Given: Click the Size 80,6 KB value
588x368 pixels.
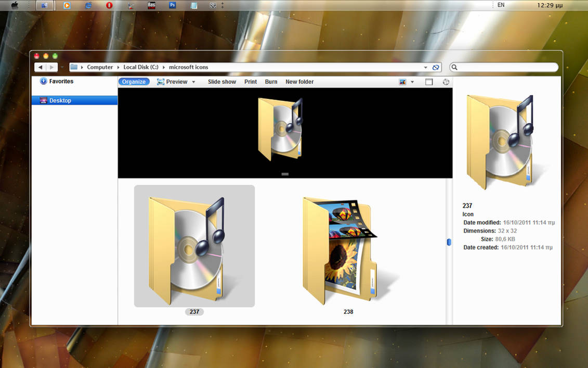Looking at the screenshot, I should (505, 239).
